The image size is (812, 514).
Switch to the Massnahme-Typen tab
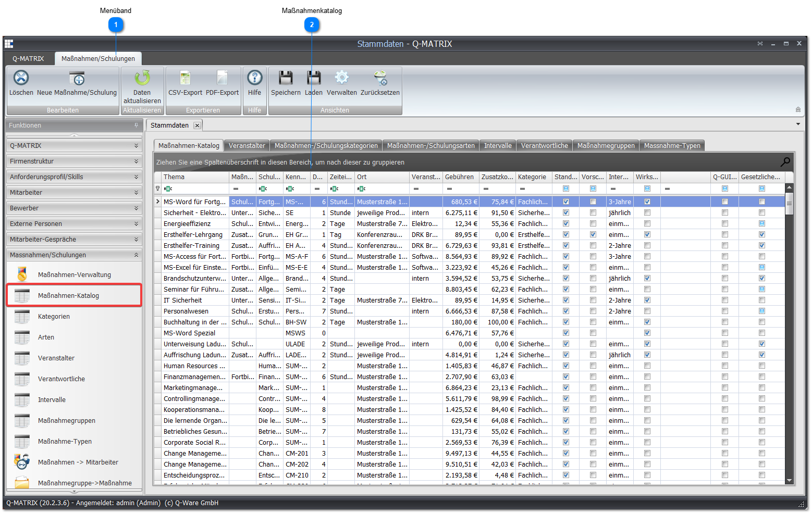(672, 146)
